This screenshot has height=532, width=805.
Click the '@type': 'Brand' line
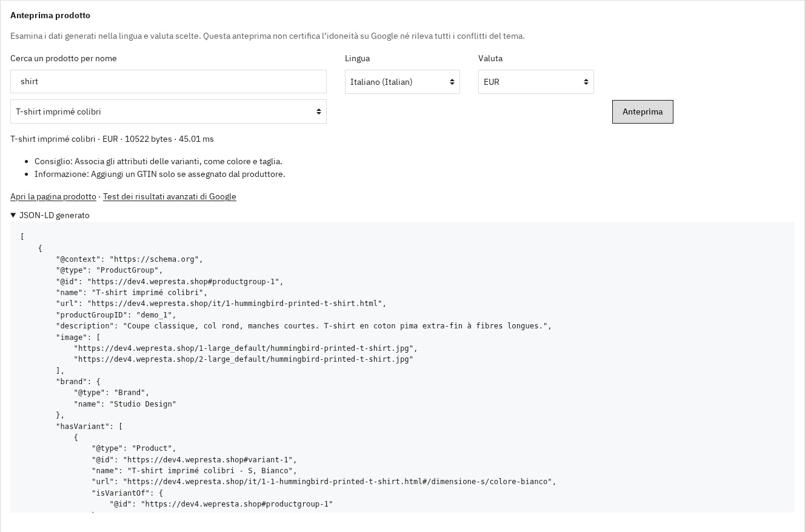click(112, 393)
